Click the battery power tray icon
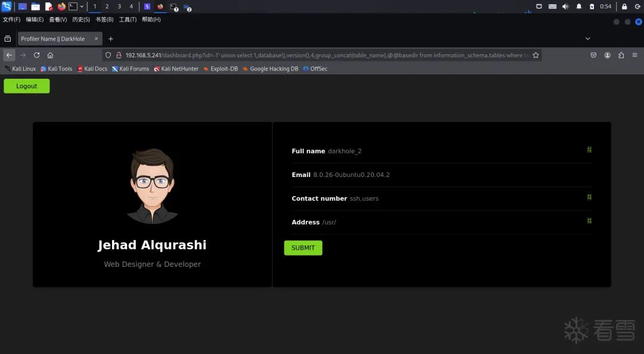The image size is (644, 354). (592, 7)
